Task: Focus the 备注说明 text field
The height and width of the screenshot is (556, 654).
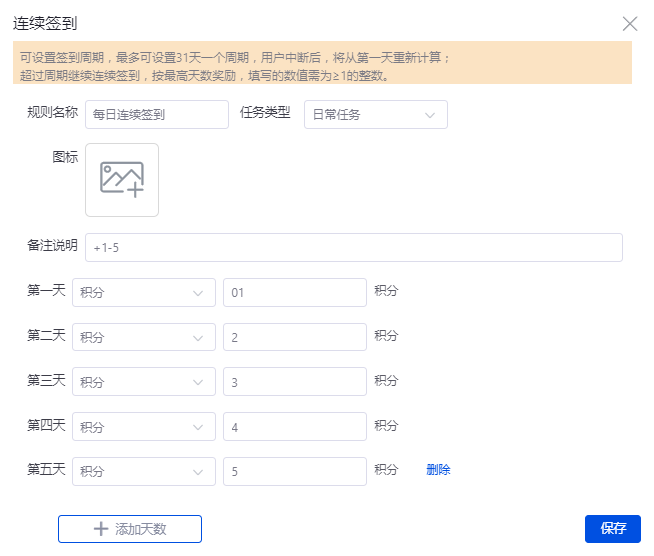Action: [354, 247]
